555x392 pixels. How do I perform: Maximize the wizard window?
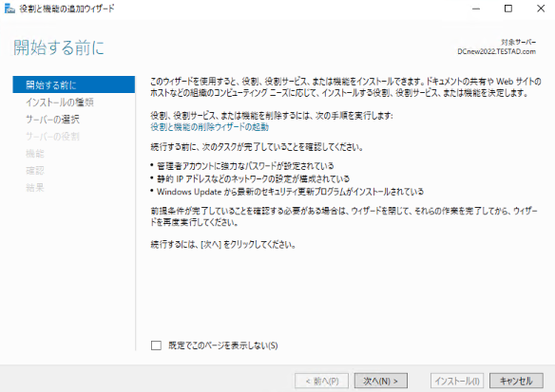coord(508,9)
